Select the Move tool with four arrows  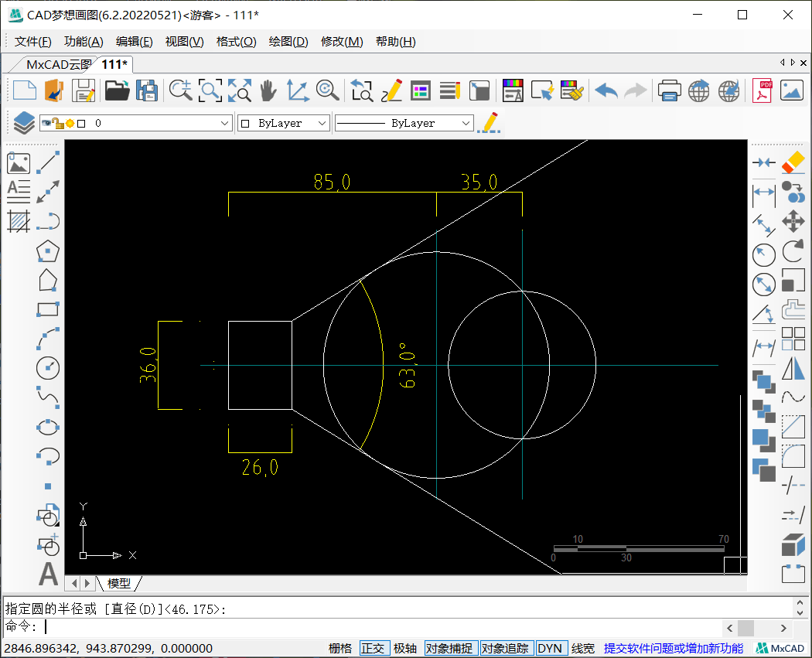(x=793, y=223)
